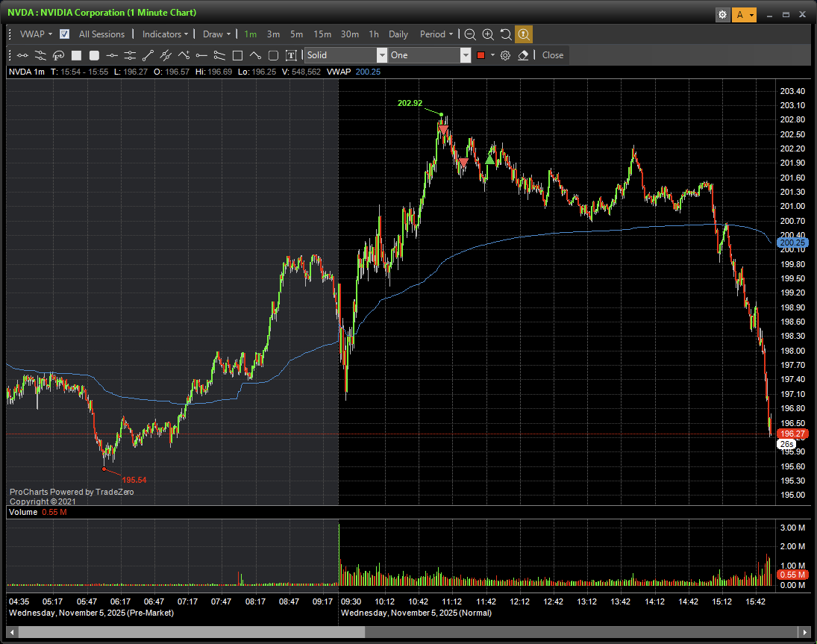Click the scrollbar right arrow
The width and height of the screenshot is (817, 644).
pos(806,632)
